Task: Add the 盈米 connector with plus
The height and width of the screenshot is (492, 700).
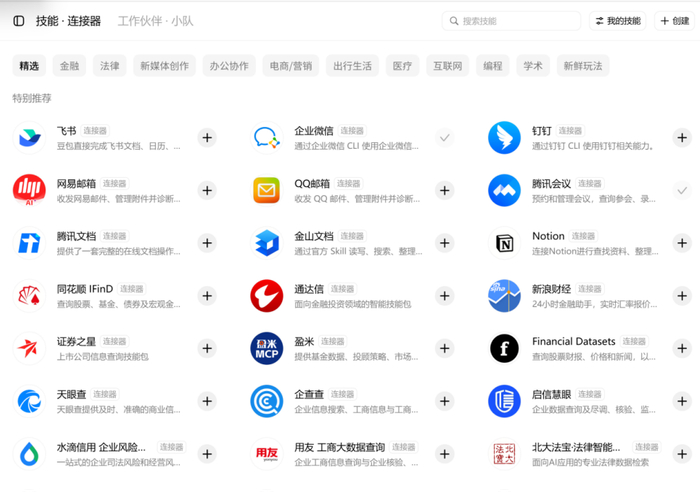Action: (x=445, y=349)
